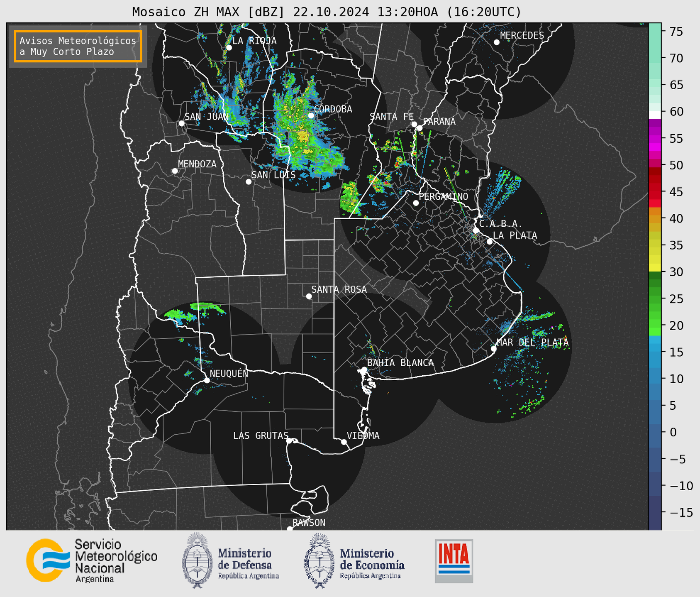
Task: Click the 'SAN LUIS' map label
Action: tap(273, 175)
